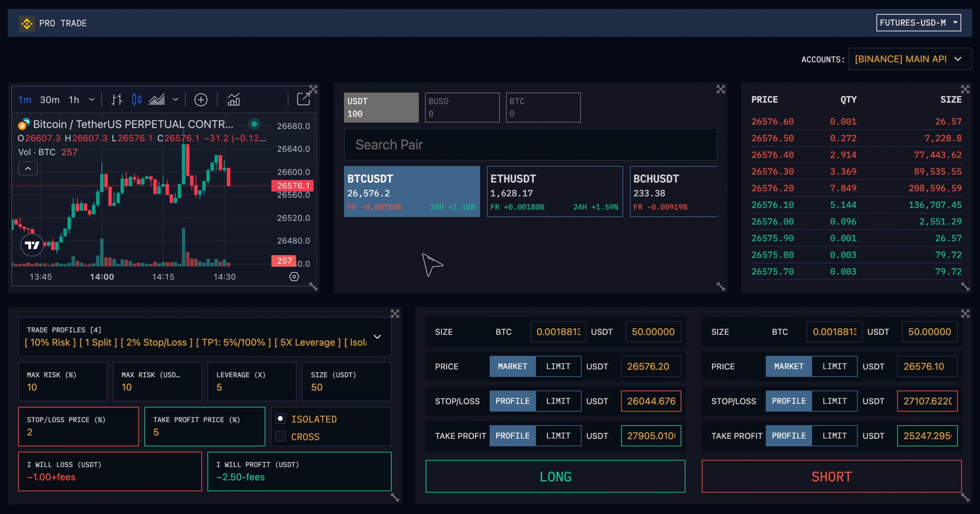Viewport: 980px width, 514px height.
Task: Click the LONG button
Action: (x=555, y=476)
